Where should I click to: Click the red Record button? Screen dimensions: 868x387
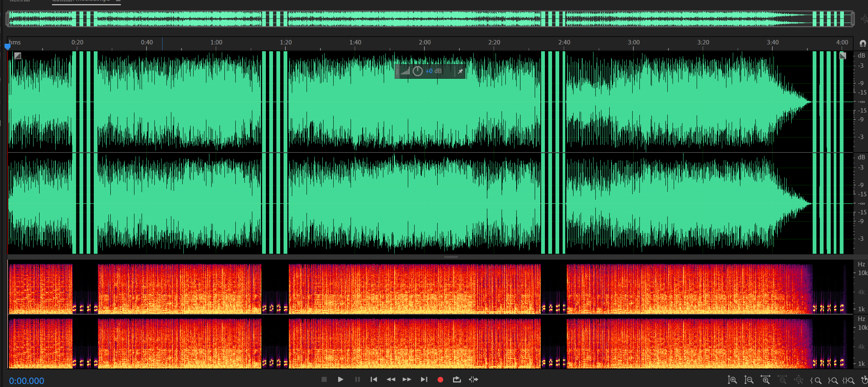tap(440, 379)
